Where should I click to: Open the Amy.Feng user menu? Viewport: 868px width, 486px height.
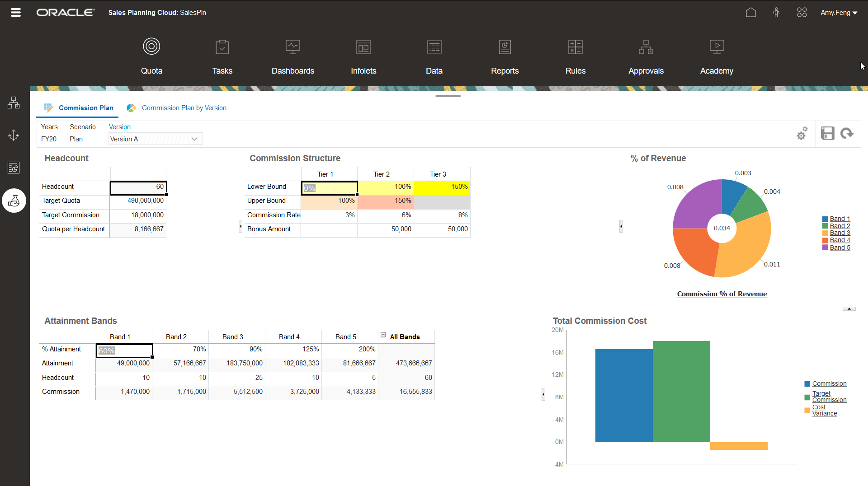[838, 12]
